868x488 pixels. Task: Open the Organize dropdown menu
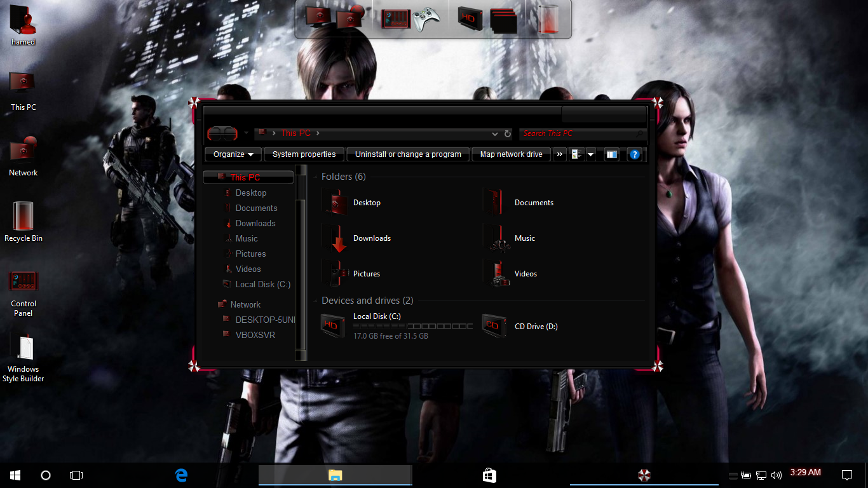[233, 154]
